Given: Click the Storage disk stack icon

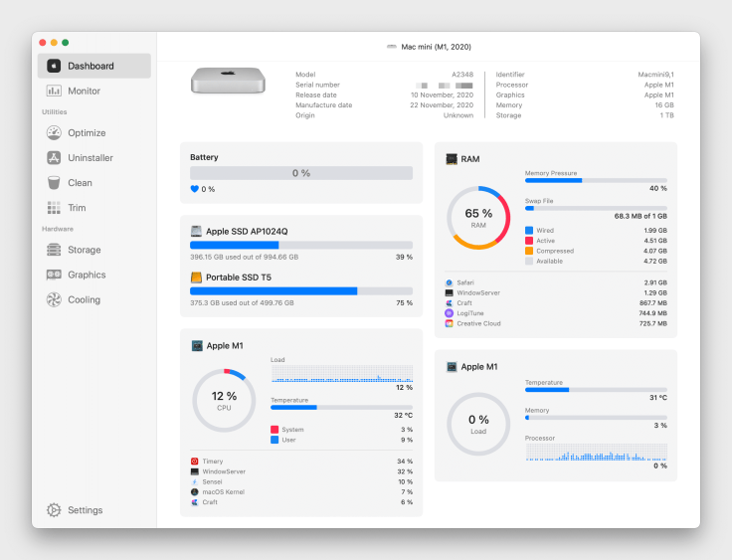Looking at the screenshot, I should point(54,250).
